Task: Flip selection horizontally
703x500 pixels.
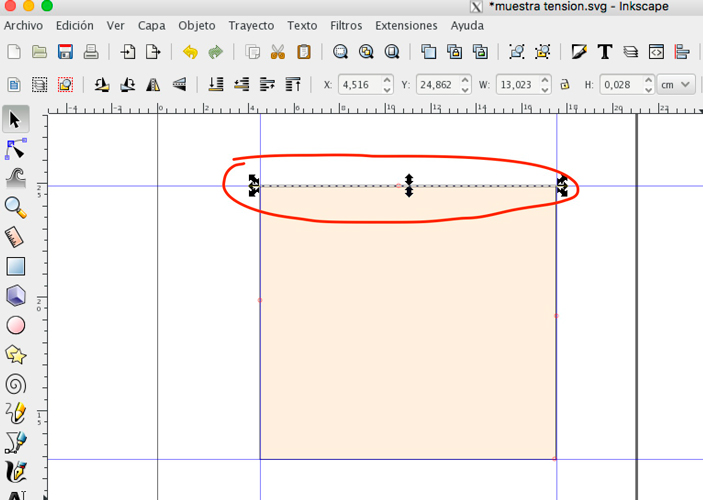Action: click(x=153, y=84)
